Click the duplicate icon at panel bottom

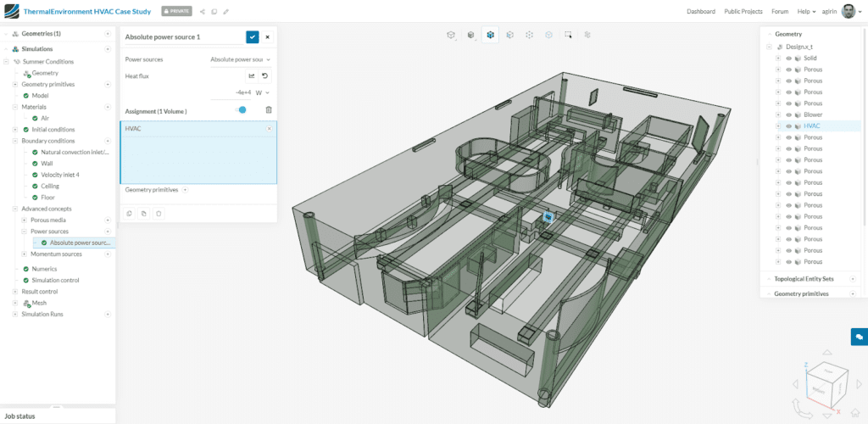pyautogui.click(x=144, y=213)
